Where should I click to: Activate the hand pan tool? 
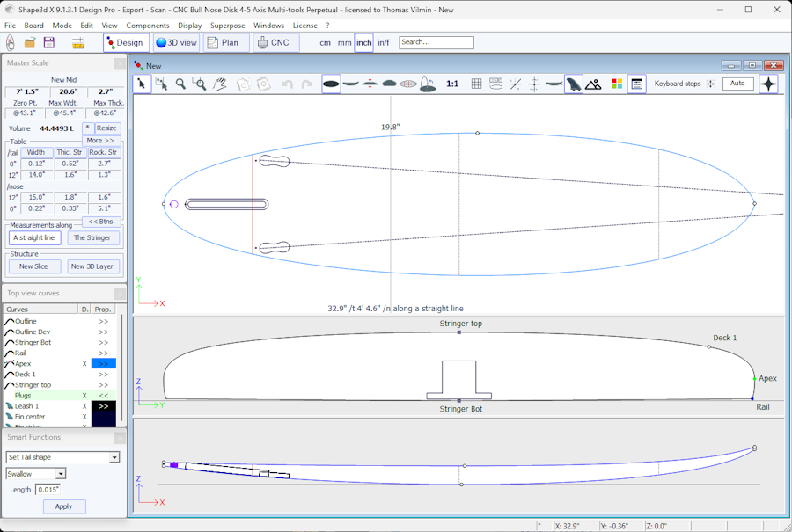220,84
